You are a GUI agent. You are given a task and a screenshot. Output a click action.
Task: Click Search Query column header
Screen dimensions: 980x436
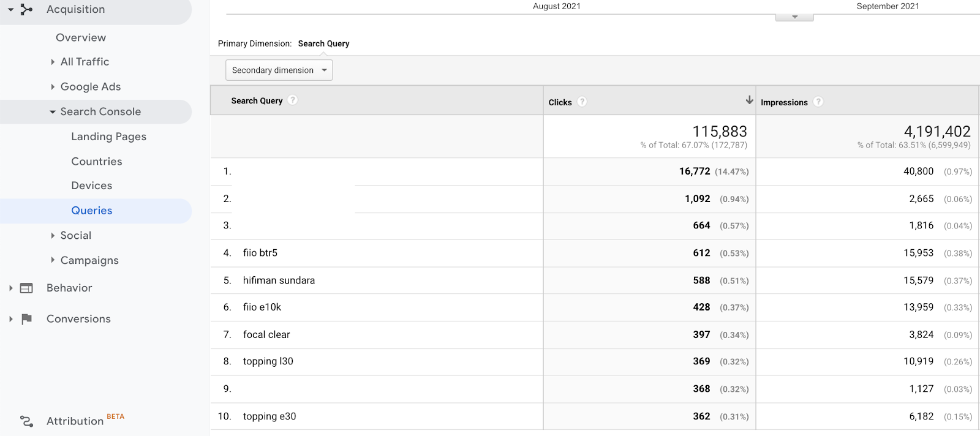coord(257,100)
